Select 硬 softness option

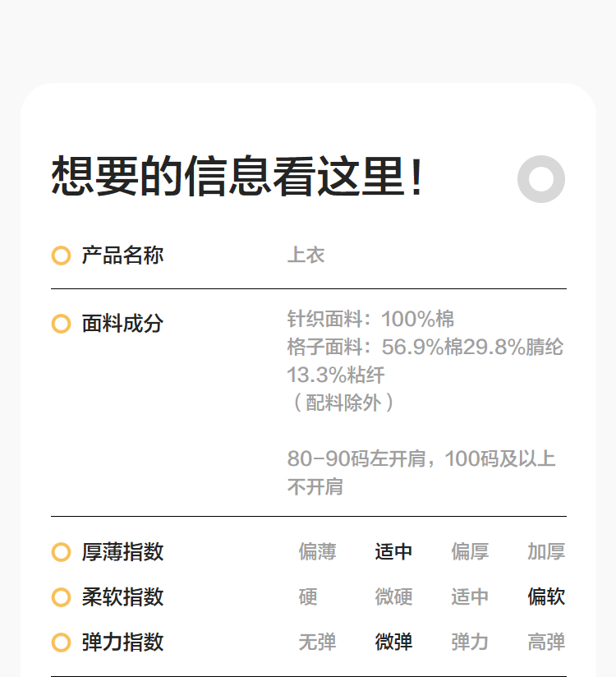click(308, 597)
